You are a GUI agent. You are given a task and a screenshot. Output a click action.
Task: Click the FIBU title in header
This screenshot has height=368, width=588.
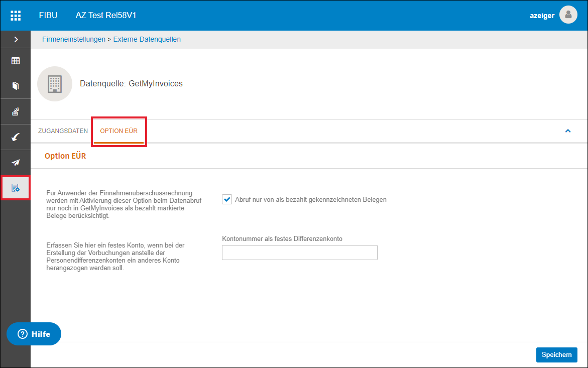click(48, 16)
